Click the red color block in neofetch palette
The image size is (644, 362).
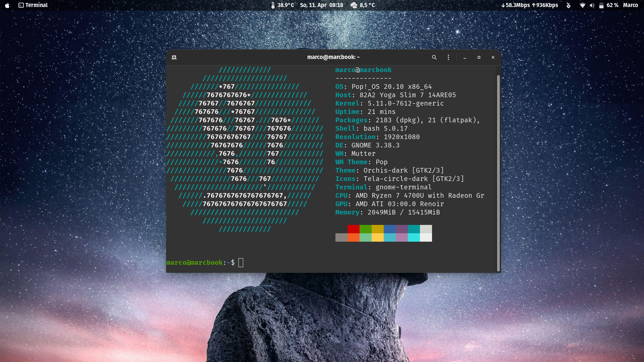point(353,229)
